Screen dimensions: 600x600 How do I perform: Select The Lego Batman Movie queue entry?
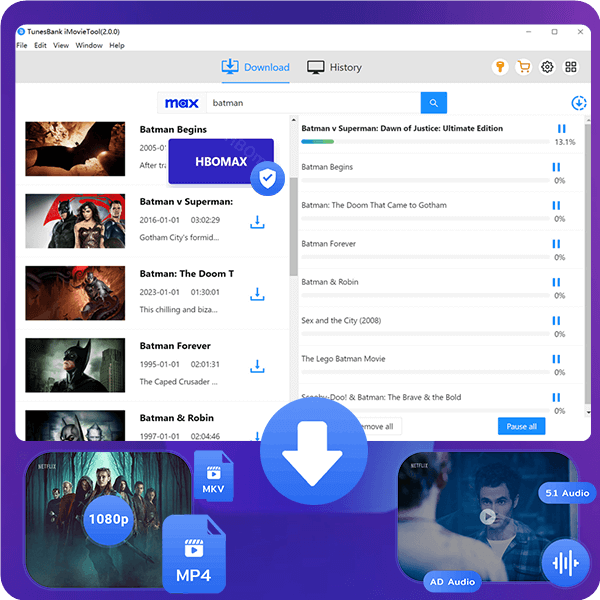343,359
